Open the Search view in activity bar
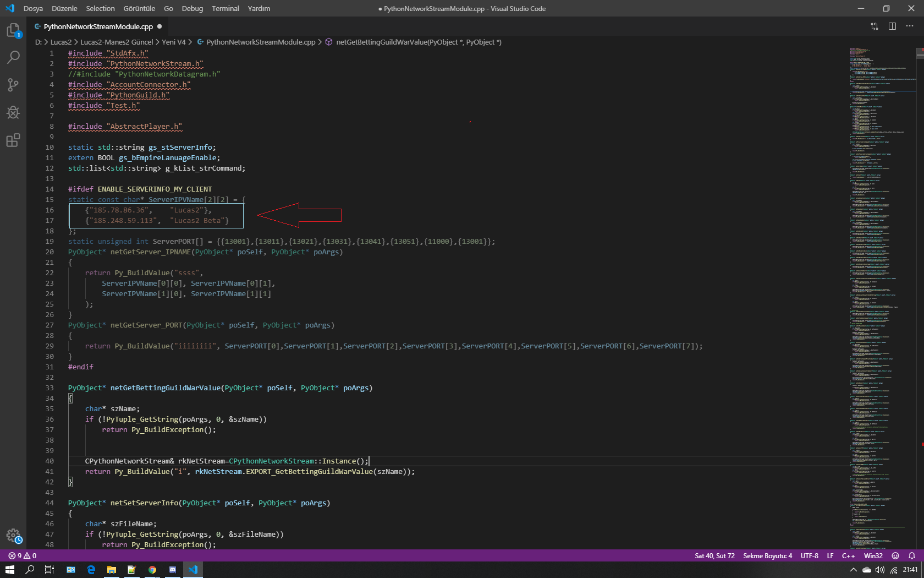Screen dimensions: 924x578 tap(13, 57)
